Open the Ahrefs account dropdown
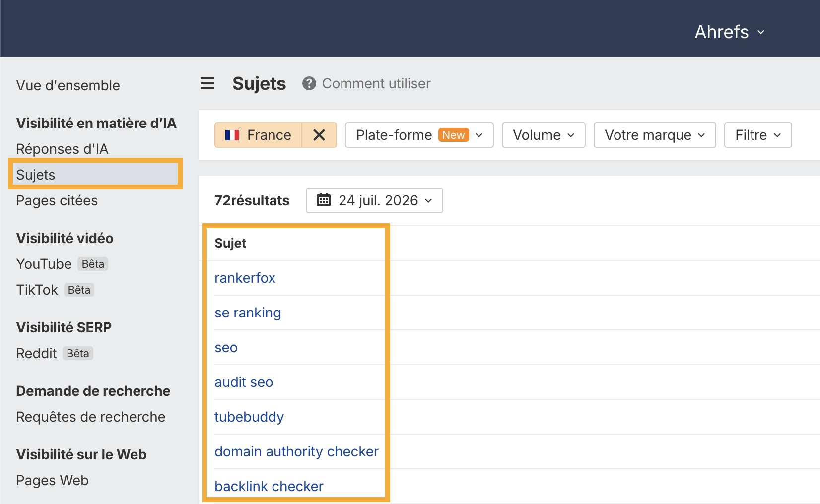 (x=729, y=32)
